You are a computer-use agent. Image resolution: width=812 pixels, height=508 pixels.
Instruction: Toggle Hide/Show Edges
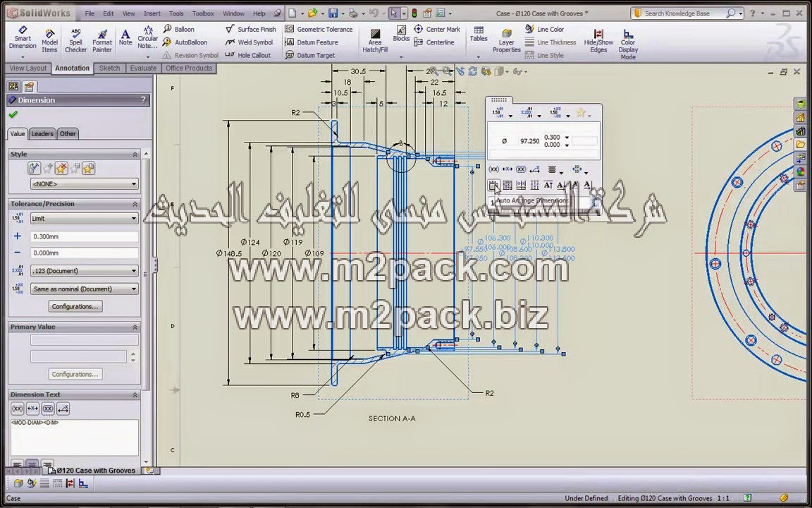pos(598,41)
